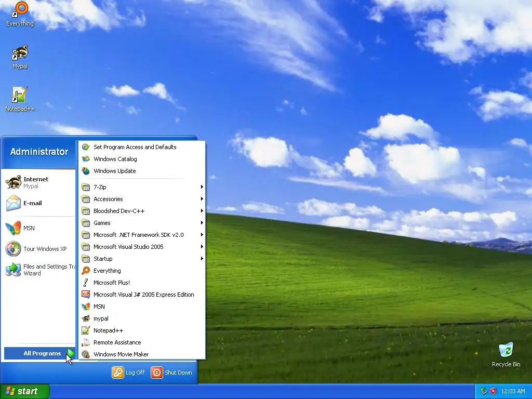
Task: Expand the .NET Framework SDK v2.0 submenu arrow
Action: 202,235
